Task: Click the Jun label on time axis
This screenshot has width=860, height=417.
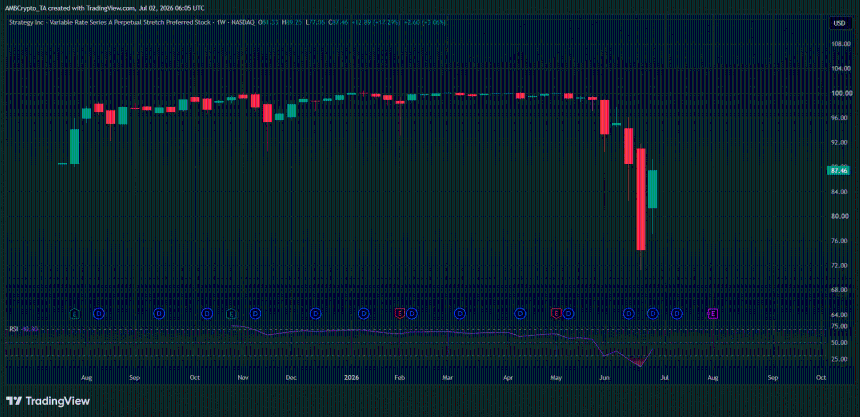Action: [604, 377]
